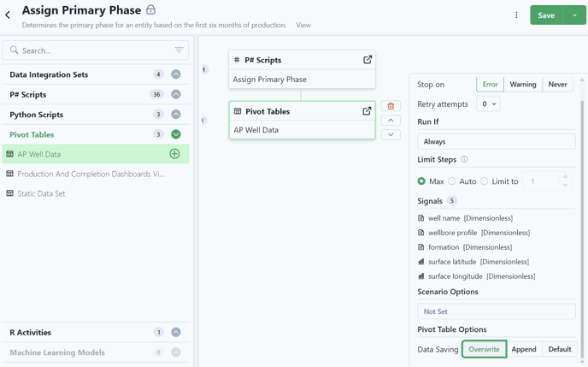Click the well name signal icon

pyautogui.click(x=421, y=218)
